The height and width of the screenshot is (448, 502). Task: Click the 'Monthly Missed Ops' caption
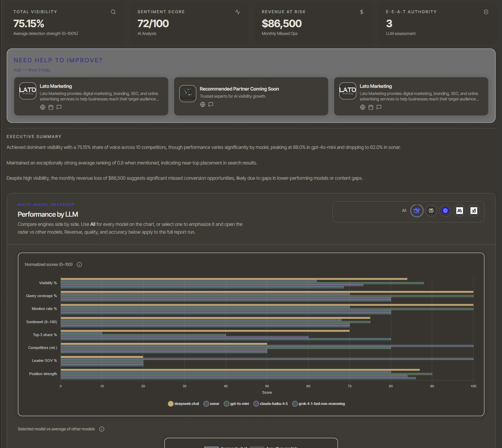coord(280,34)
